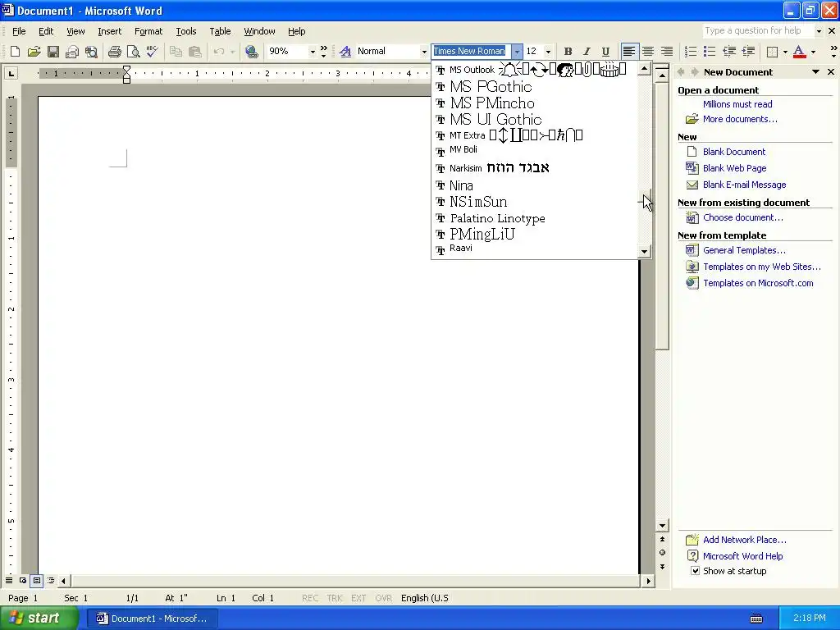The width and height of the screenshot is (840, 630).
Task: Run Spelling and Grammar check icon
Action: 152,52
